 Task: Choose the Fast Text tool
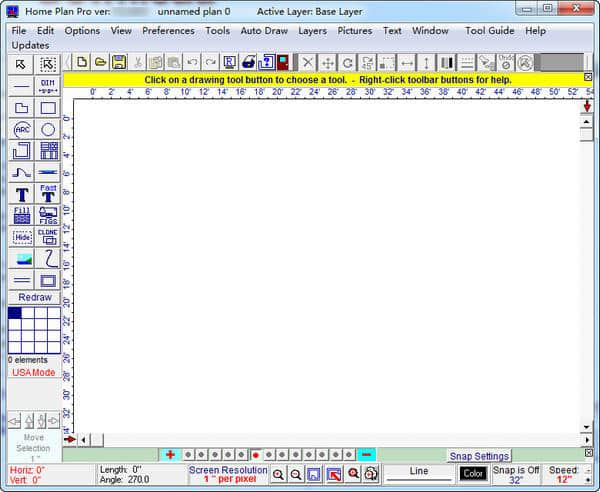coord(47,193)
